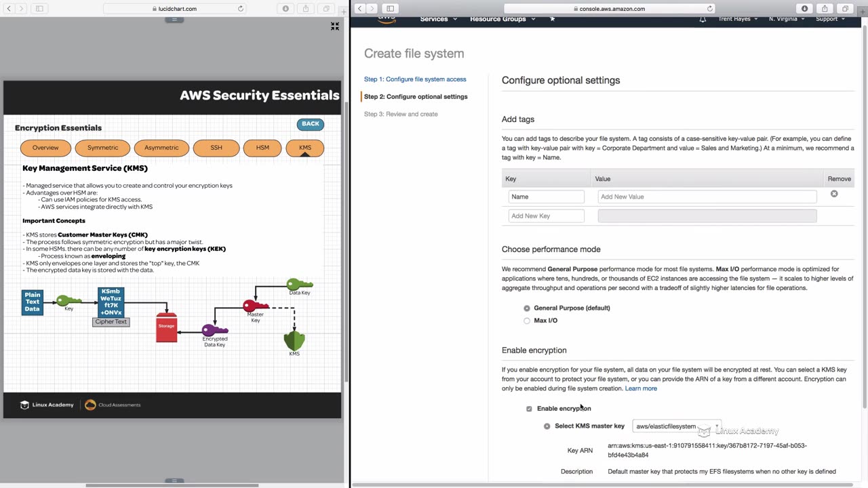Click Step 3: Review and create
868x488 pixels.
pyautogui.click(x=401, y=114)
